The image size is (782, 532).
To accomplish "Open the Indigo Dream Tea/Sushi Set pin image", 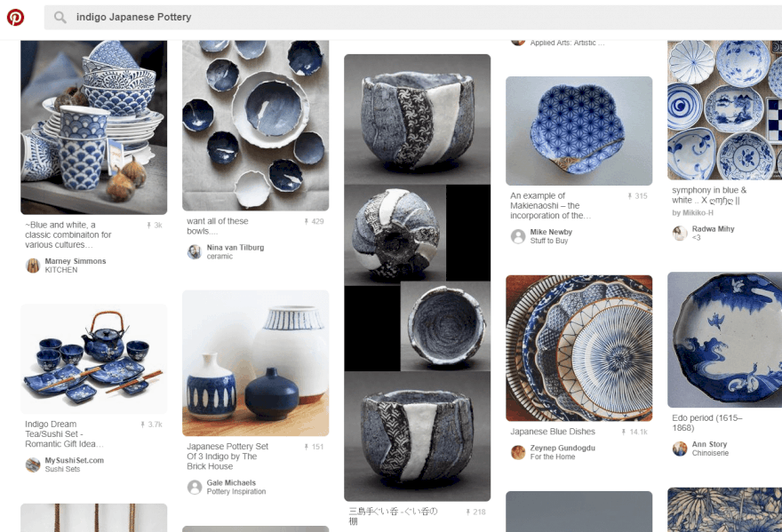I will coord(93,358).
